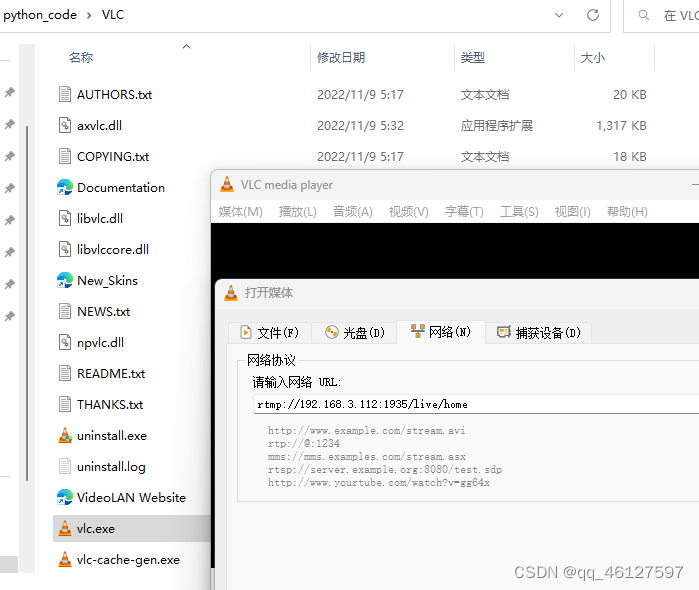Switch to the 光盘(D) tab
Screen dimensions: 699x590
coord(354,333)
